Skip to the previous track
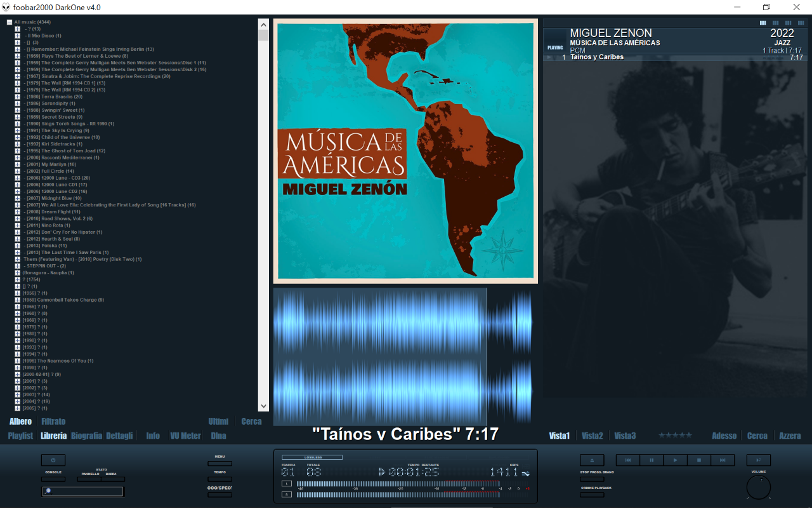This screenshot has width=812, height=508. (627, 460)
